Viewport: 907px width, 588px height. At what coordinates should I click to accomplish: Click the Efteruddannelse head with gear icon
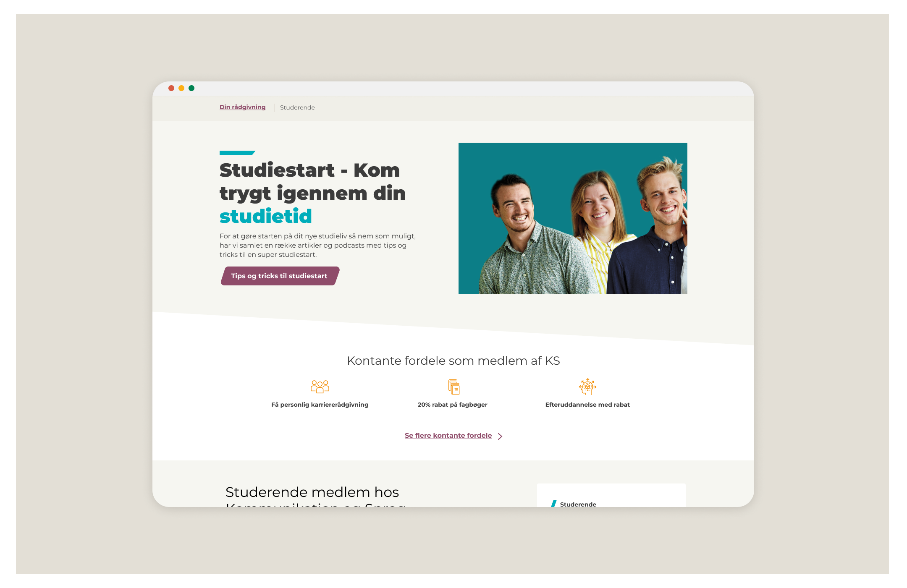(x=587, y=387)
